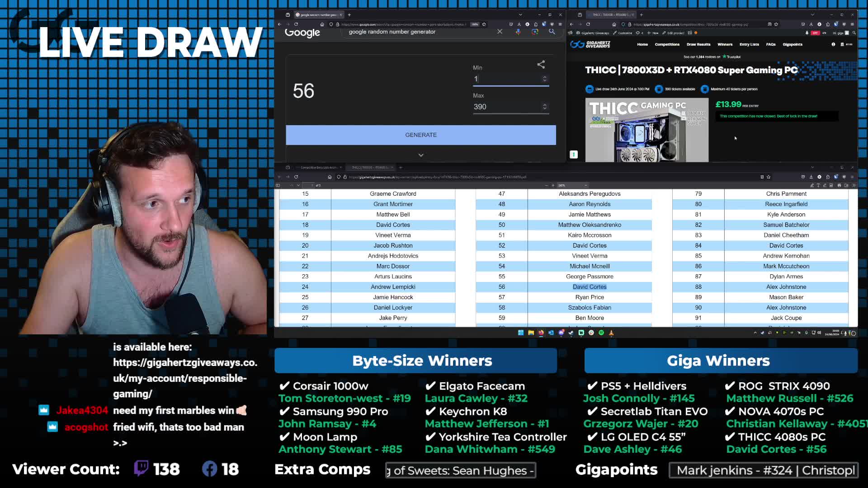The width and height of the screenshot is (868, 488).
Task: Zoom out of the PDF with minus
Action: tap(546, 185)
